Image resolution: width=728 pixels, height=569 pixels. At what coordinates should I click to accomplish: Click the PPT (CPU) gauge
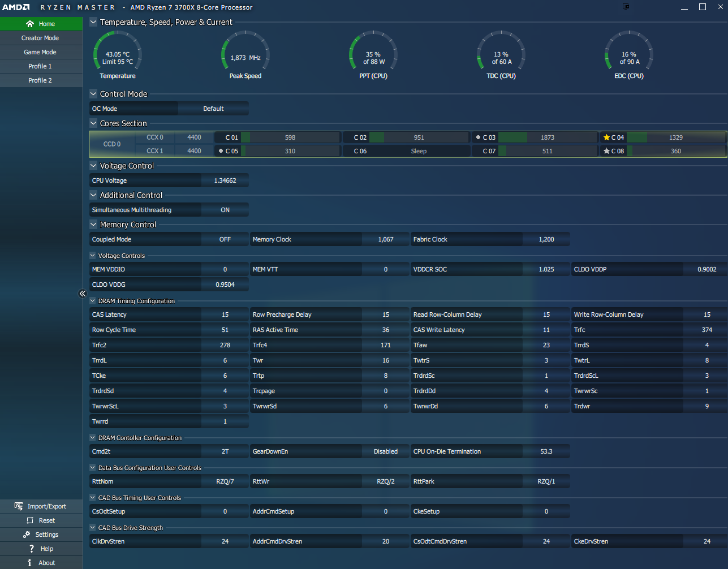(x=373, y=55)
